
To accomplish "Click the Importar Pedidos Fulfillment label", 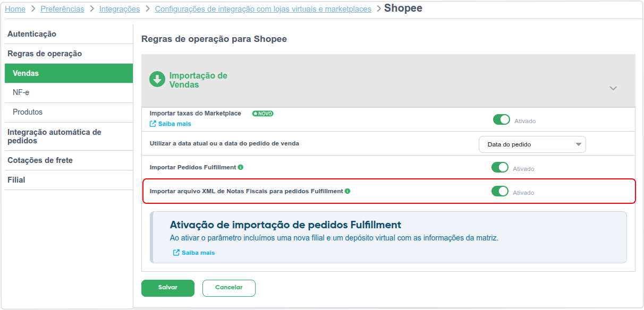I will (x=193, y=167).
